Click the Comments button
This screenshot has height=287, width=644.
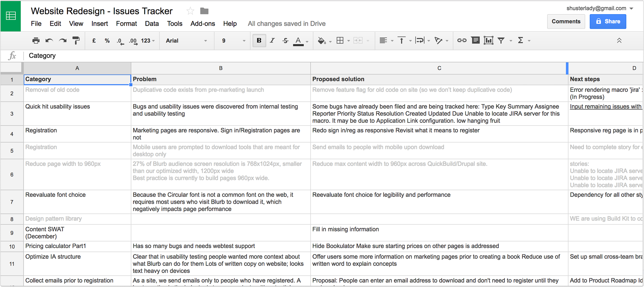click(x=566, y=22)
